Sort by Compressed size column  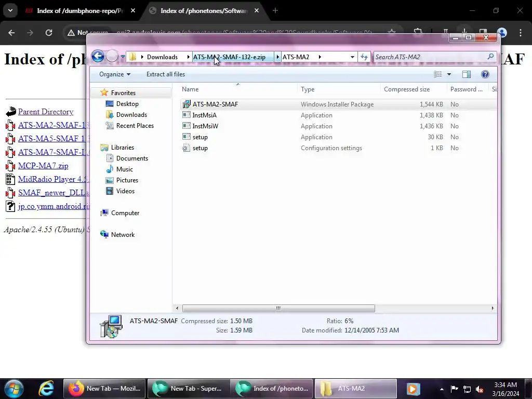(x=414, y=89)
